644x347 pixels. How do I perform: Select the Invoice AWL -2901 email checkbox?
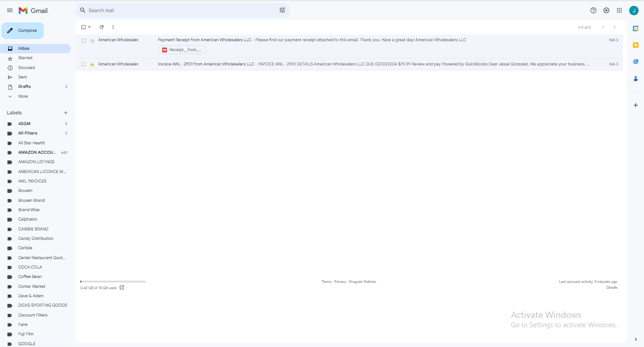83,64
